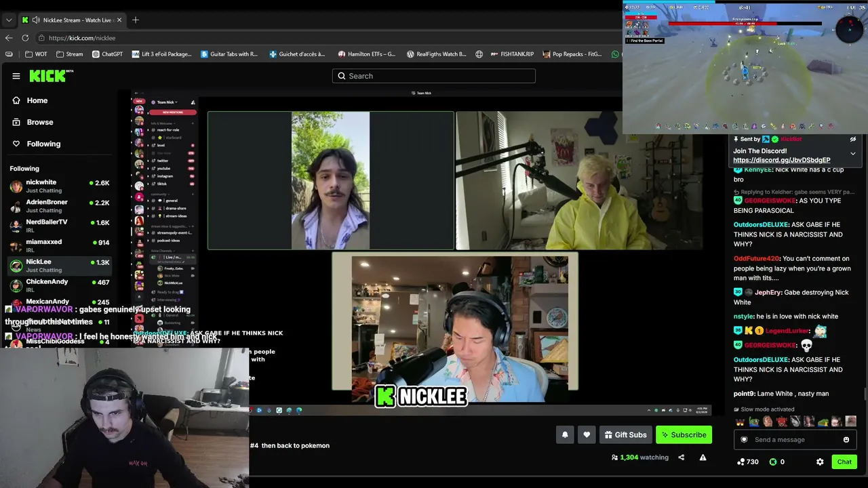Click the chat panel scrollbar

coord(865,394)
